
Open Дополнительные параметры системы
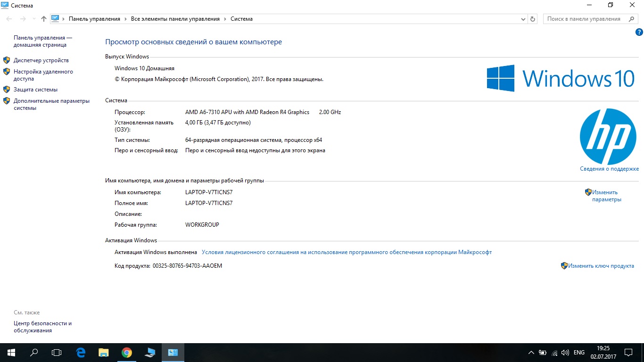[51, 104]
